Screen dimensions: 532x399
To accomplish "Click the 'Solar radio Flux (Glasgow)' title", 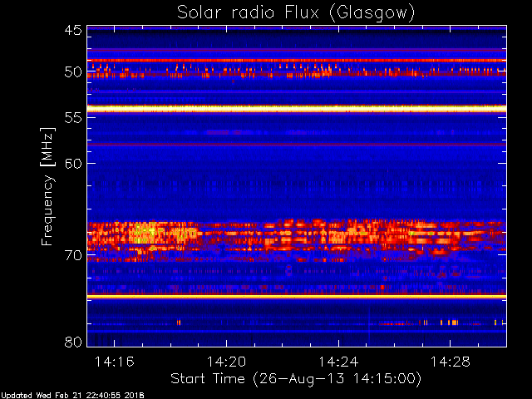I will coord(296,13).
